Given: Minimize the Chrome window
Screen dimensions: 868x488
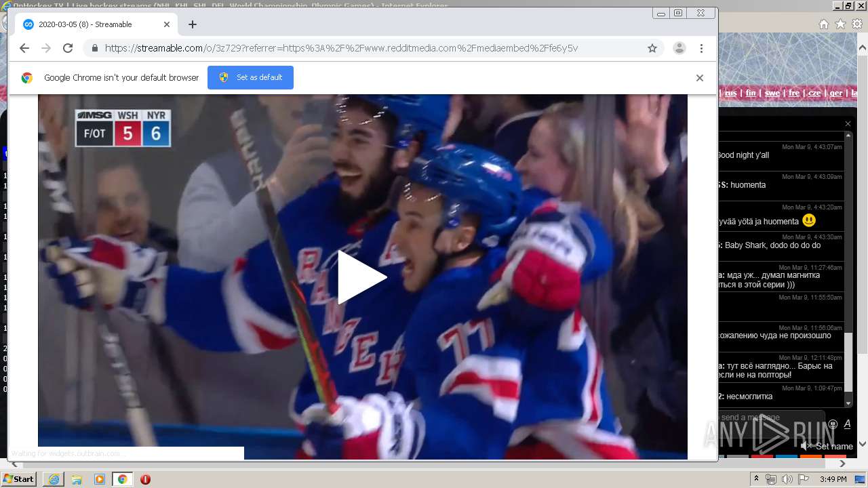Looking at the screenshot, I should tap(661, 13).
